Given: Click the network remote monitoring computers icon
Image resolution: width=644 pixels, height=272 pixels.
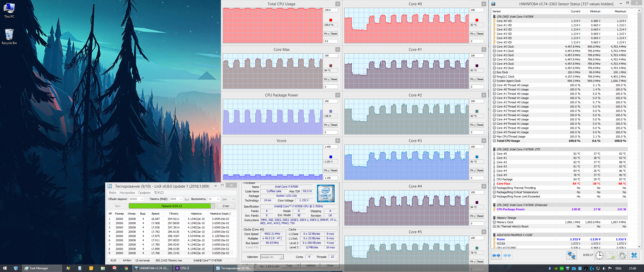Looking at the screenshot, I should pos(571,255).
